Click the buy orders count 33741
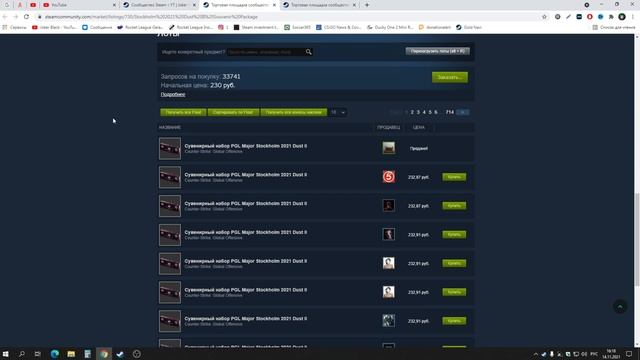The height and width of the screenshot is (360, 640). pos(231,76)
